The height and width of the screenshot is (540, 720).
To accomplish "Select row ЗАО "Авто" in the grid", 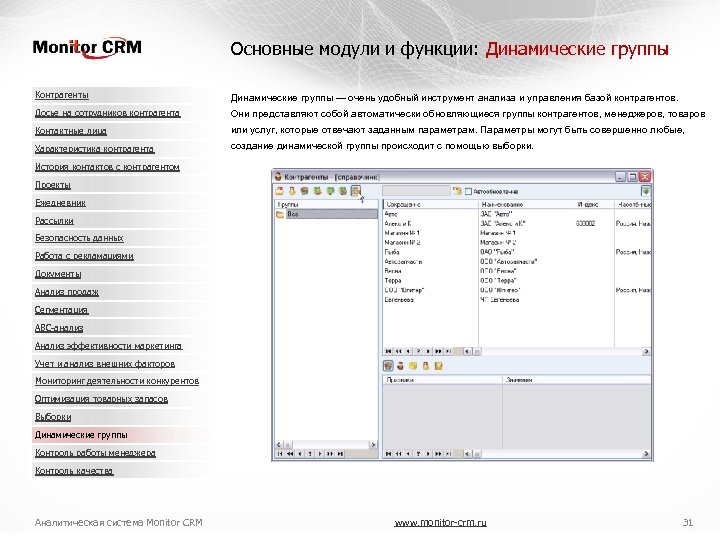I will pos(517,214).
